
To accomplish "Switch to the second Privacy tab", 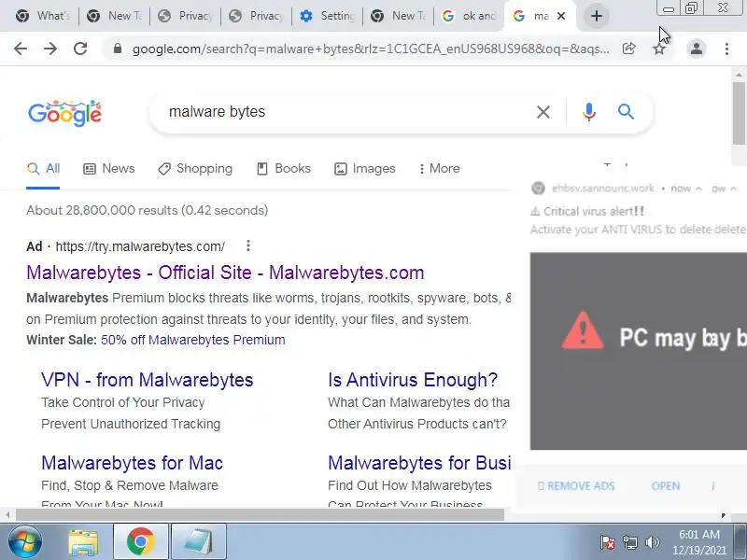I will click(x=256, y=16).
